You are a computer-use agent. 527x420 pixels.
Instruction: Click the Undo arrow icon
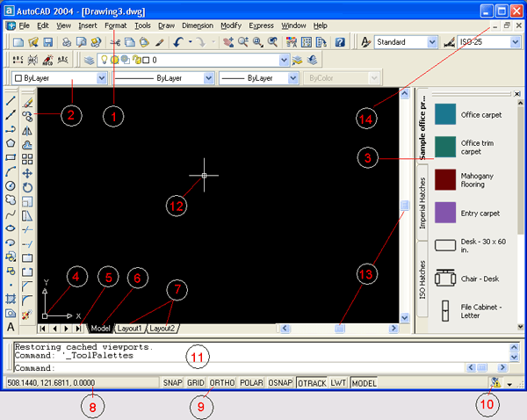click(179, 41)
